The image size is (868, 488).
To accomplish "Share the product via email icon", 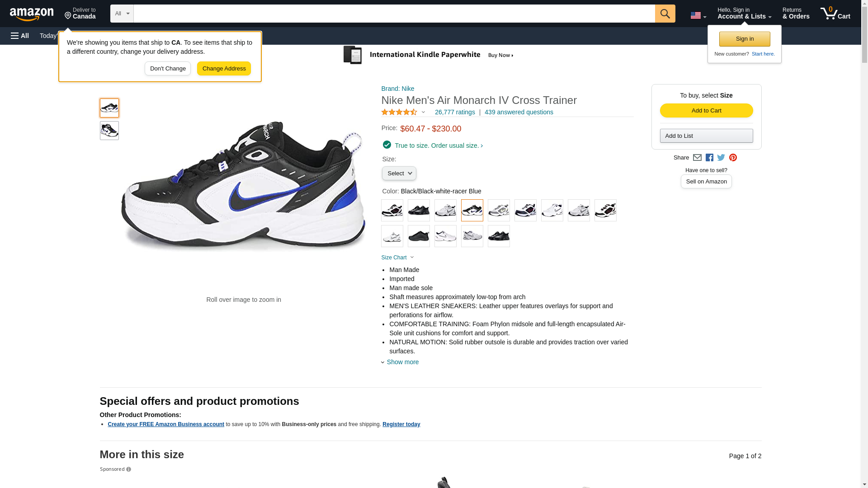I will [697, 158].
